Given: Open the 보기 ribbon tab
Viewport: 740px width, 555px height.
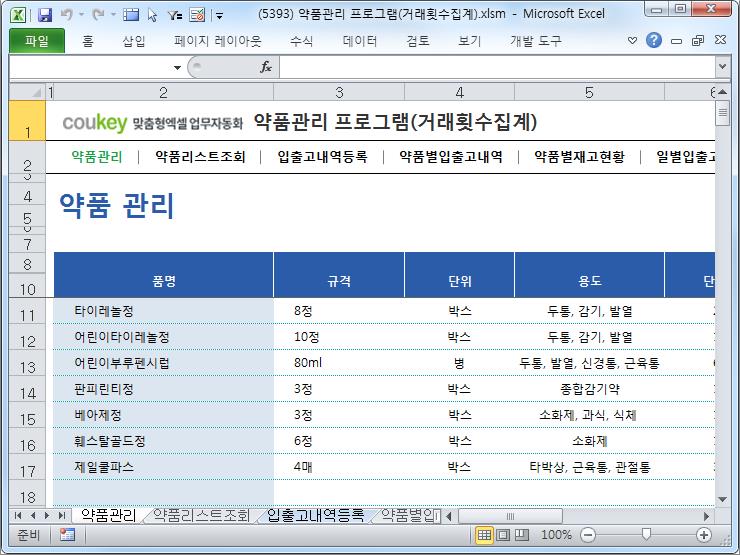Looking at the screenshot, I should click(469, 42).
